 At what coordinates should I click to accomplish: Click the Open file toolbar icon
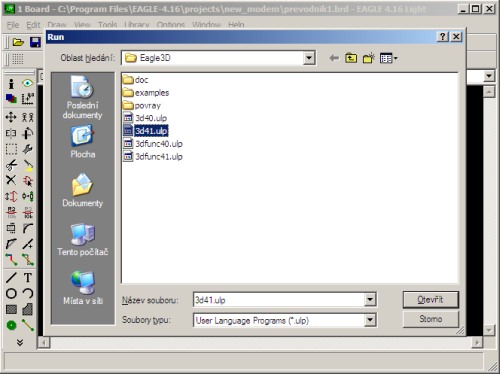[x=18, y=42]
